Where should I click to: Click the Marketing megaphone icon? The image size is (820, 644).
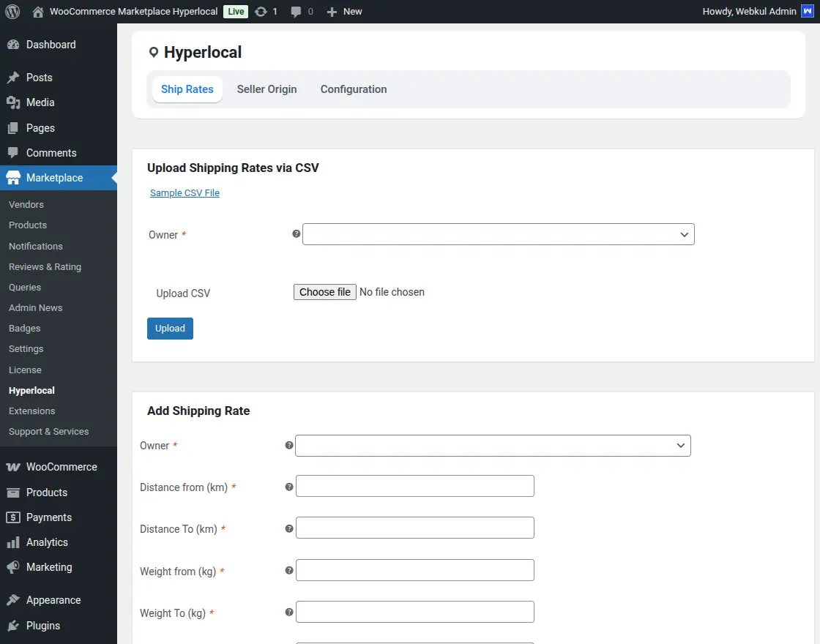(x=13, y=567)
